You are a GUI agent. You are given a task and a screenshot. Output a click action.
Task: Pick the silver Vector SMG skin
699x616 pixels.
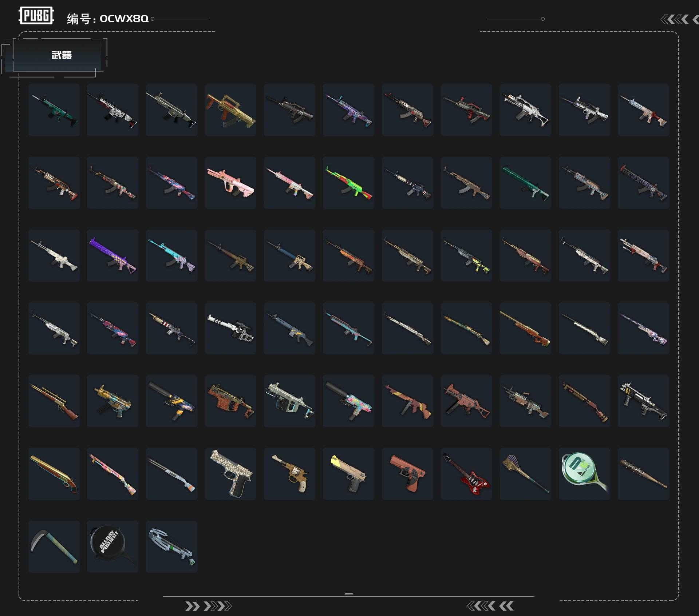289,401
